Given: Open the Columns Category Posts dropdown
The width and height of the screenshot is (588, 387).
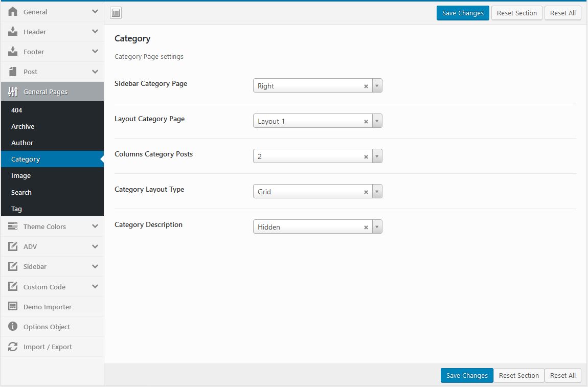Looking at the screenshot, I should click(x=377, y=156).
